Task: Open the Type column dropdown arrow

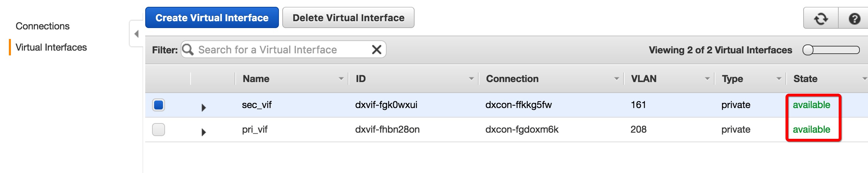Action: [x=779, y=79]
